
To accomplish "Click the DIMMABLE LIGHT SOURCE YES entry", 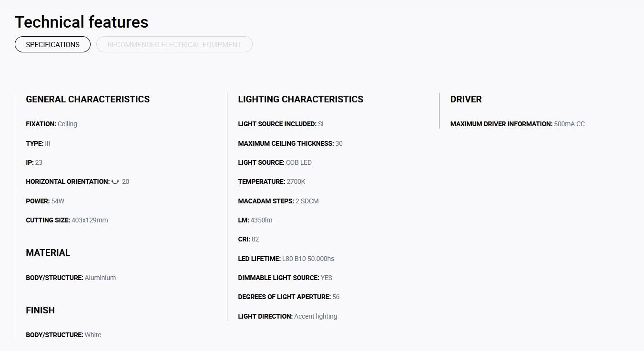I will 285,278.
